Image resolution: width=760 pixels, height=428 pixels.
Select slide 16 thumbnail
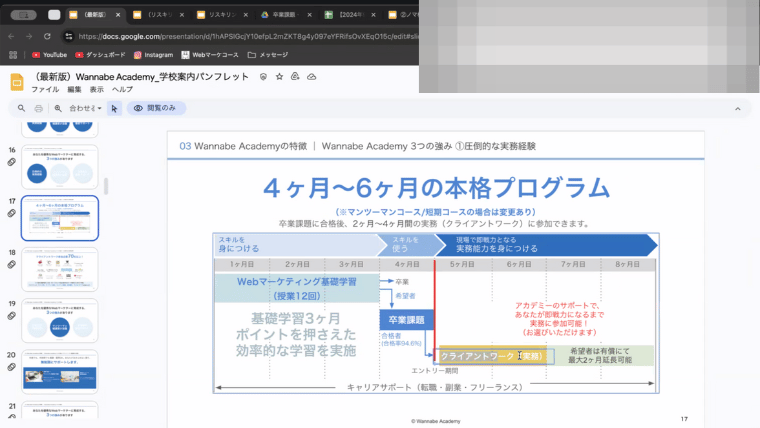[x=60, y=167]
